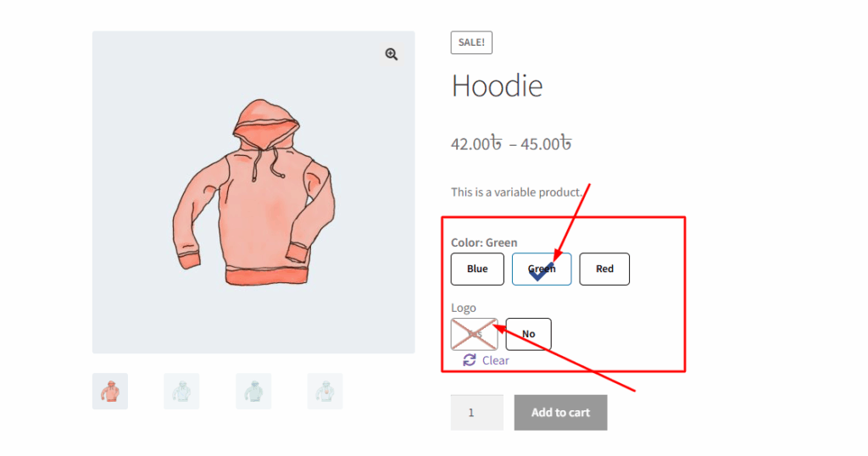The height and width of the screenshot is (456, 868).
Task: Show the second faded hoodie thumbnail
Action: (181, 392)
